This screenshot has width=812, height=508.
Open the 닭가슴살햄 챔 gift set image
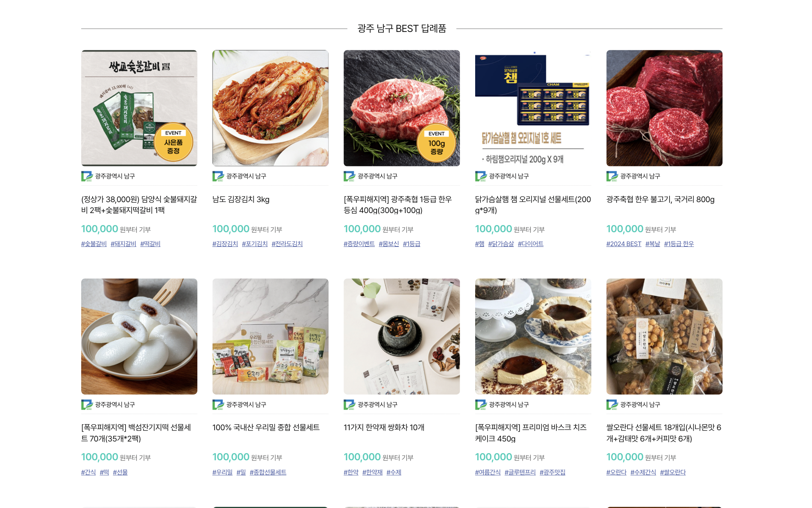pos(533,108)
